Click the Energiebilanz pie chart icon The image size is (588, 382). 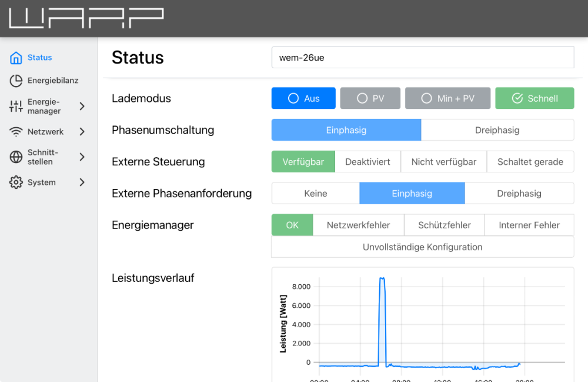click(x=16, y=81)
